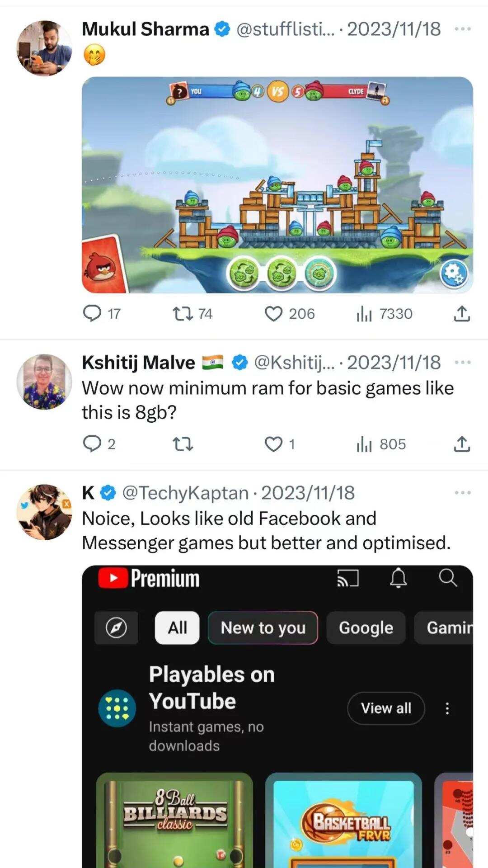The image size is (488, 868).
Task: Open Mukul Sharma's profile name link
Action: point(145,29)
